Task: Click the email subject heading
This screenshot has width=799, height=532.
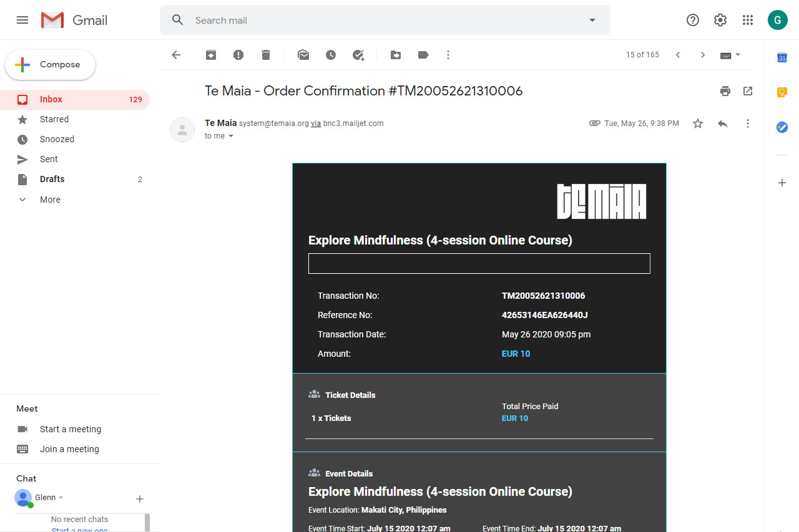Action: (364, 91)
